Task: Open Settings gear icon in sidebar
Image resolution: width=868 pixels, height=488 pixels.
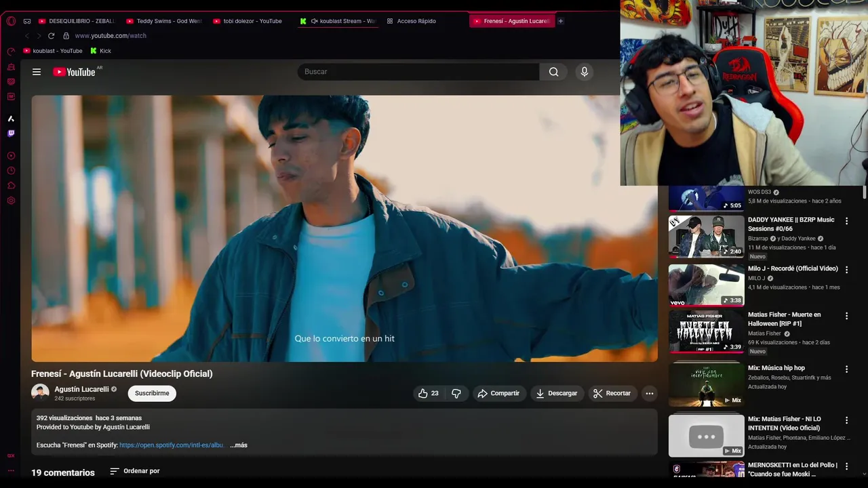Action: [11, 201]
